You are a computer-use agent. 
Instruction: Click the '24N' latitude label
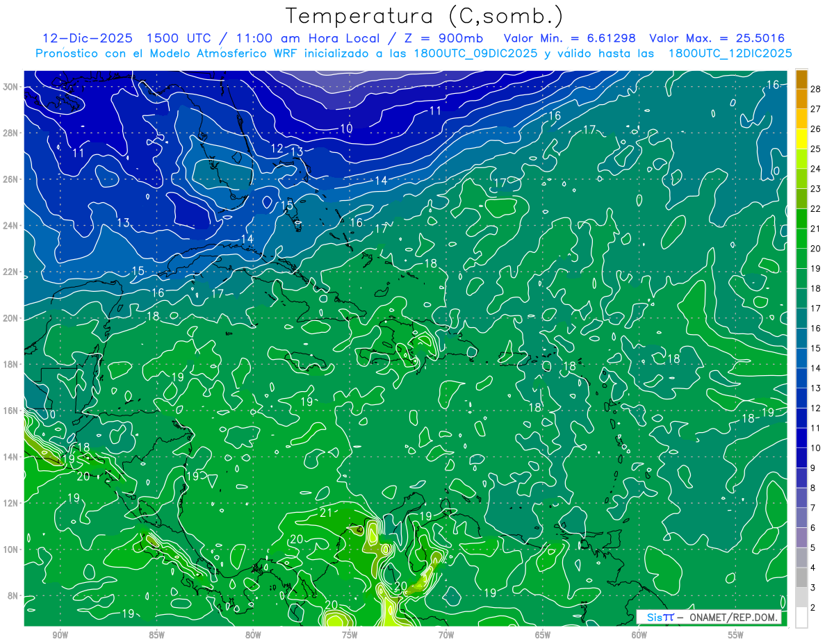click(x=10, y=226)
